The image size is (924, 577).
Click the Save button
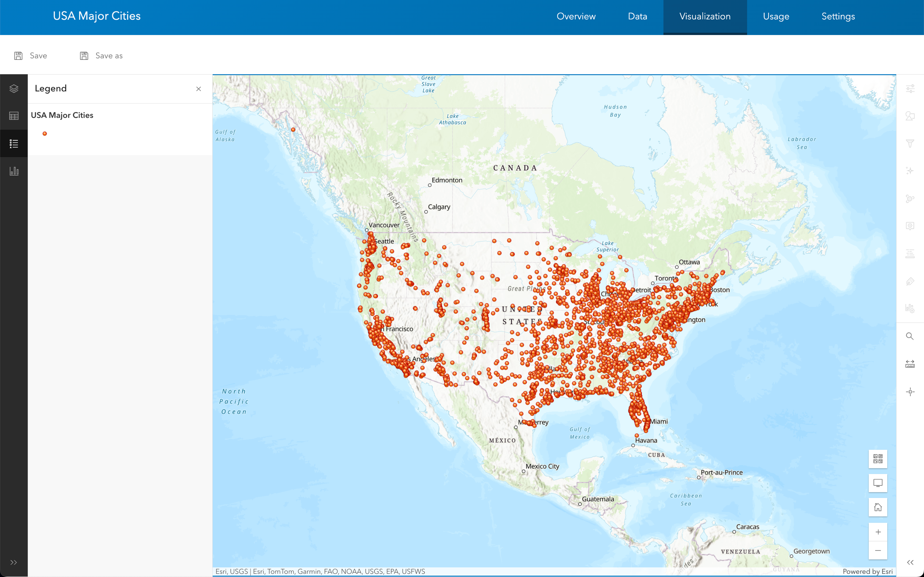coord(31,56)
